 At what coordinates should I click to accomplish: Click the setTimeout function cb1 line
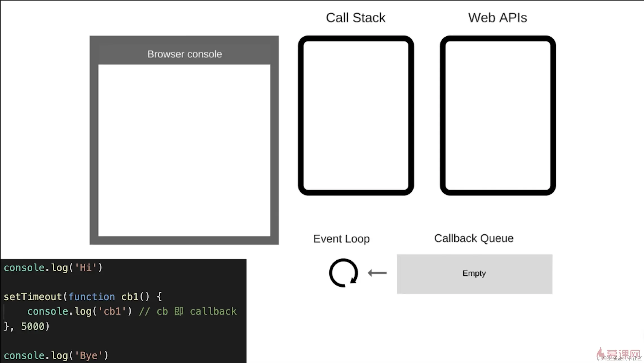(83, 297)
